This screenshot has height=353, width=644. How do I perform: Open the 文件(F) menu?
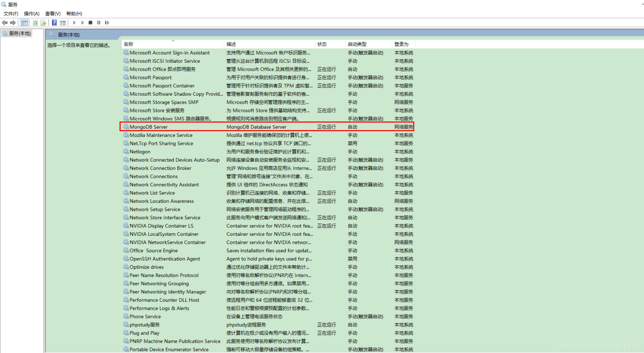(x=11, y=14)
